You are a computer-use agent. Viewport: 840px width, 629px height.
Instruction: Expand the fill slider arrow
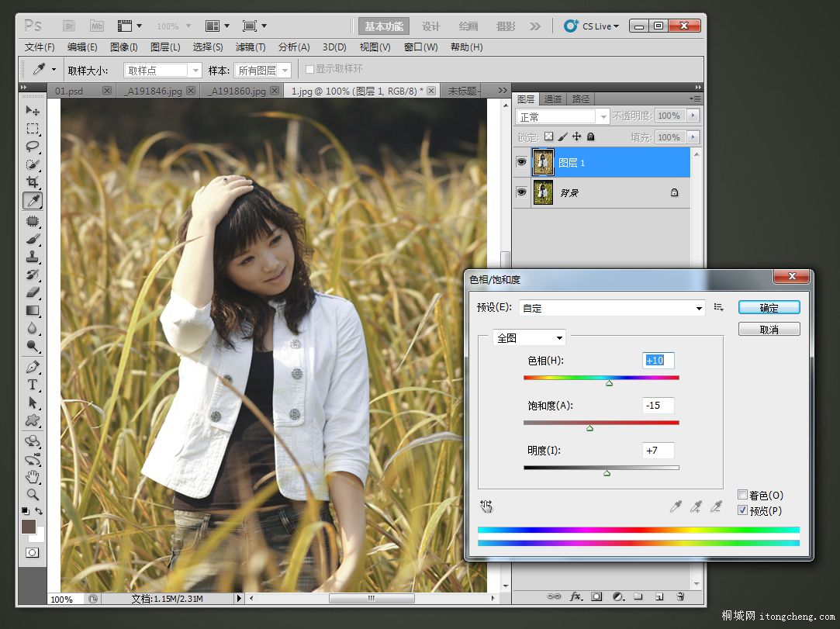coord(693,137)
